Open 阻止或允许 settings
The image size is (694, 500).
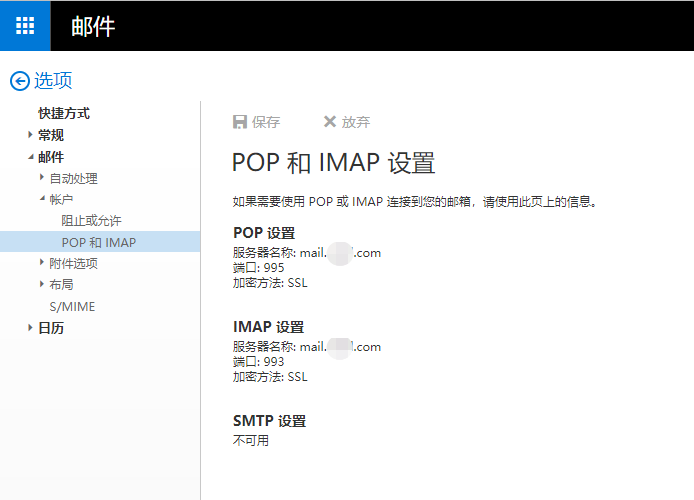(x=91, y=220)
